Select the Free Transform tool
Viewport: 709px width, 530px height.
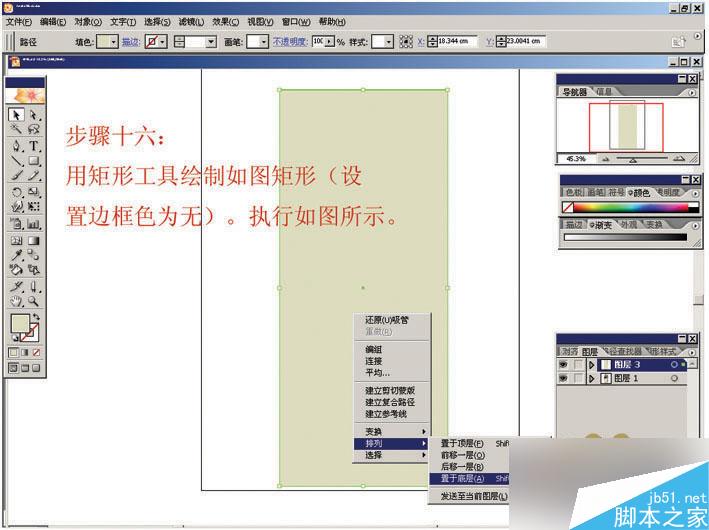pyautogui.click(x=34, y=207)
